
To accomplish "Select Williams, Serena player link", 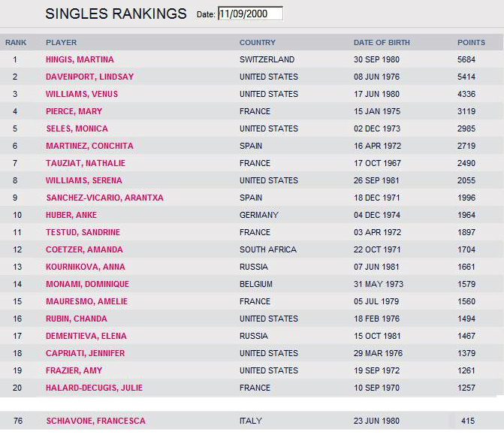I will tap(84, 180).
